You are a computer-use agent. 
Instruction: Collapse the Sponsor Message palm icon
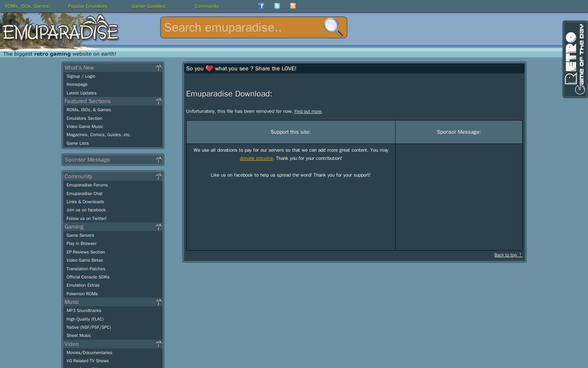tap(158, 159)
